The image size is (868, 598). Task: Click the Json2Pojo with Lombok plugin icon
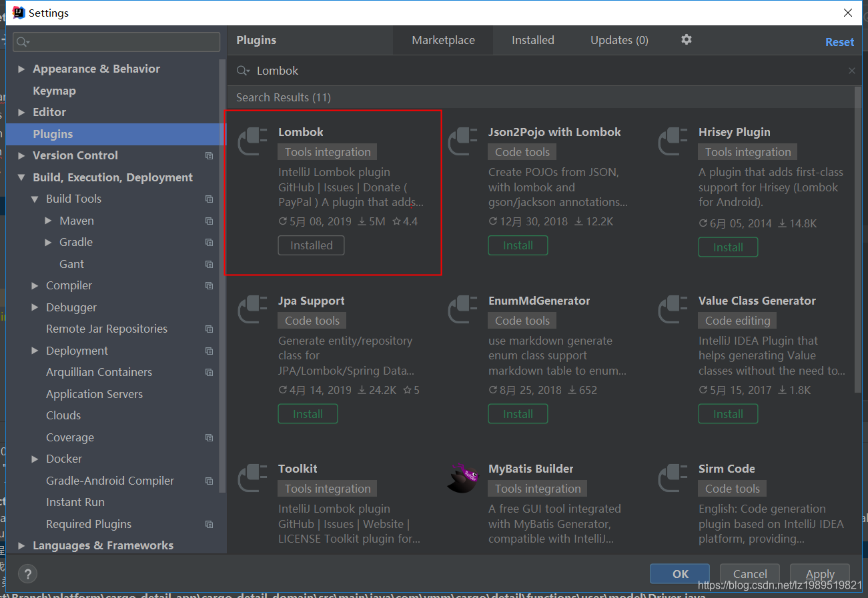coord(463,141)
